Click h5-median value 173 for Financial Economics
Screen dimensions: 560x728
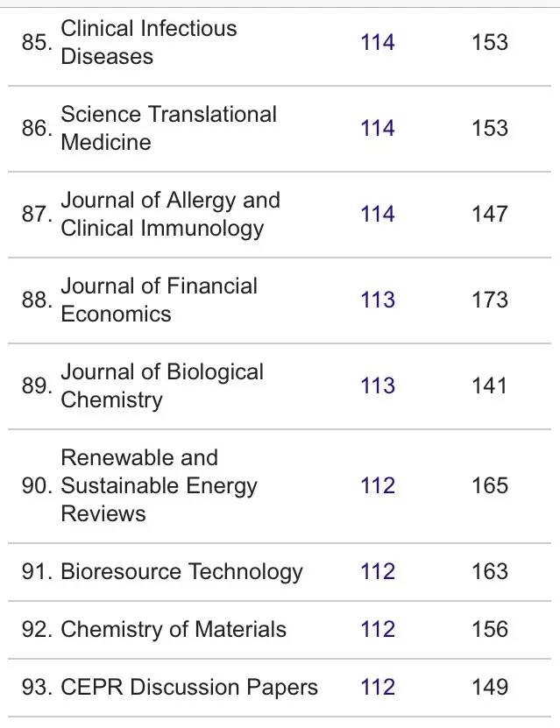pyautogui.click(x=489, y=300)
